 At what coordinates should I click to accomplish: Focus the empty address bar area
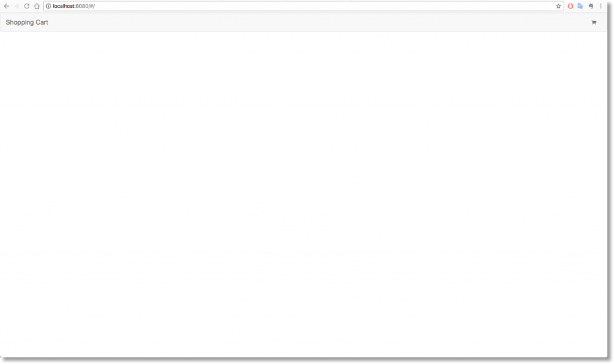[x=325, y=6]
